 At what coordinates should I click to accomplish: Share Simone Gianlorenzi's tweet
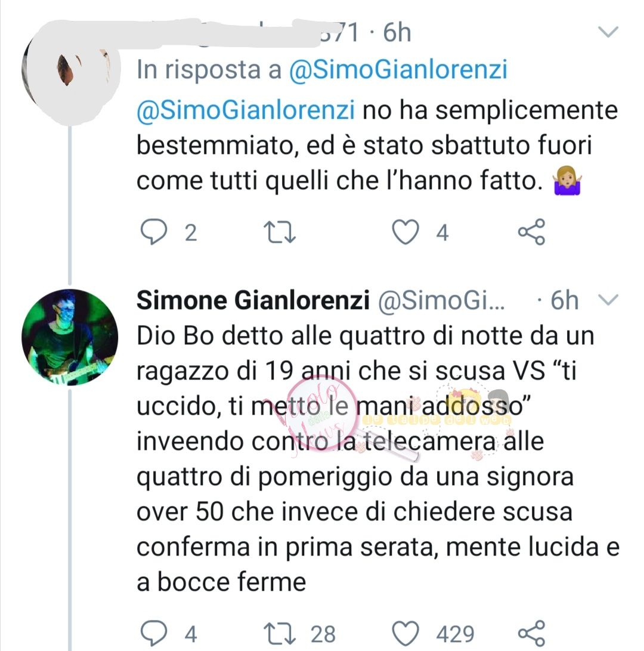531,633
